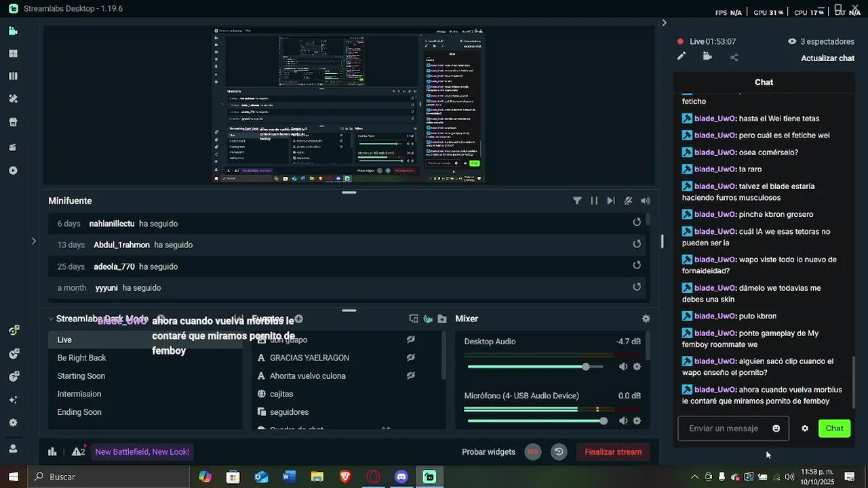The height and width of the screenshot is (488, 868).
Task: Replay the adeola_770 follow alert
Action: tap(637, 266)
